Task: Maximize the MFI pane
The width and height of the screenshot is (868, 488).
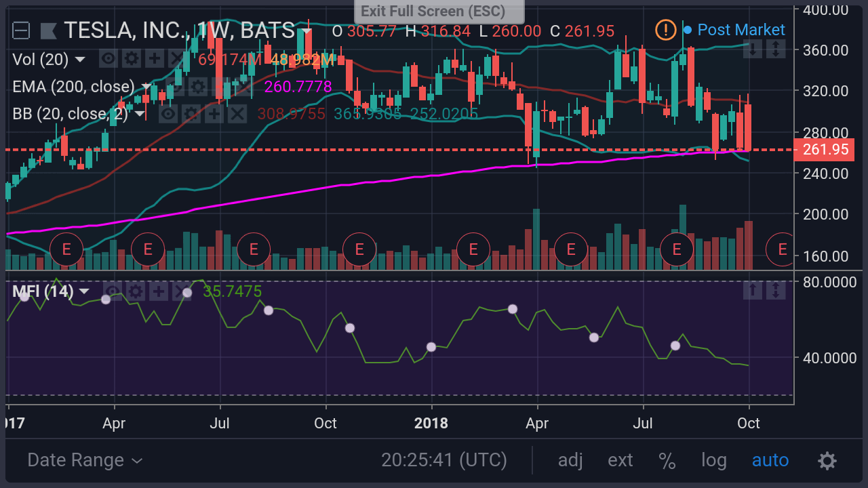Action: [776, 291]
